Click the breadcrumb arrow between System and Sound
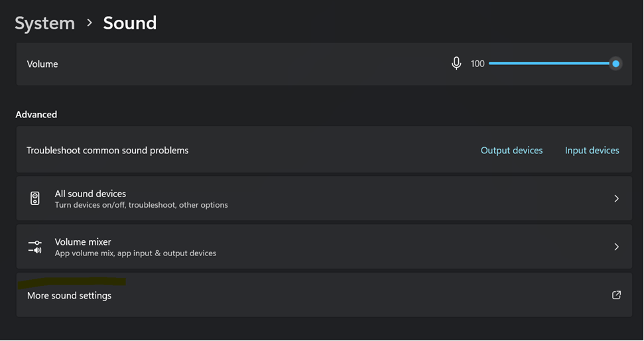This screenshot has width=644, height=341. click(x=90, y=23)
